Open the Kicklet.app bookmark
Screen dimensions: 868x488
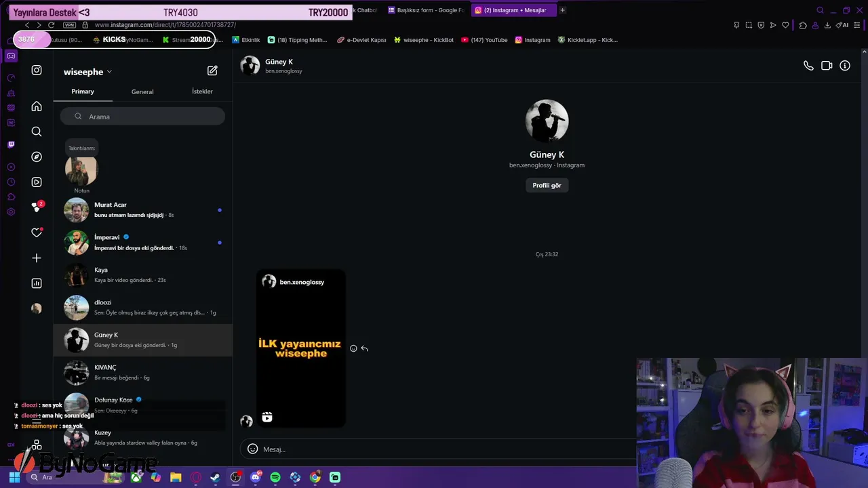[x=587, y=40]
